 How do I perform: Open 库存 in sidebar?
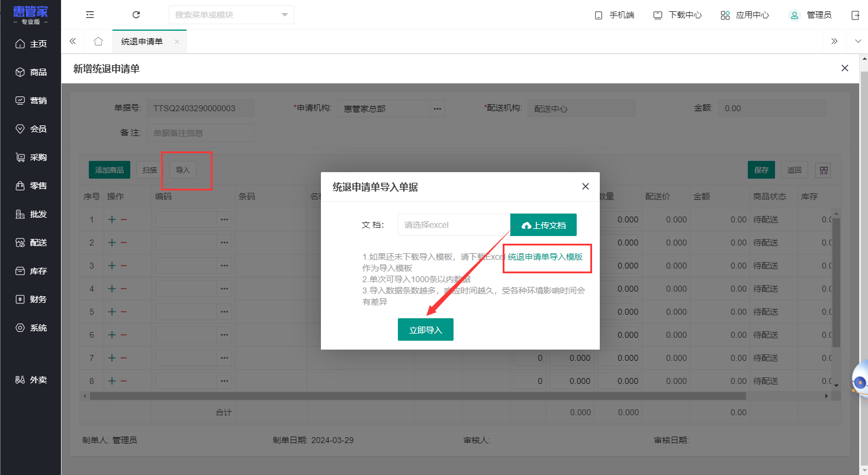(x=31, y=271)
